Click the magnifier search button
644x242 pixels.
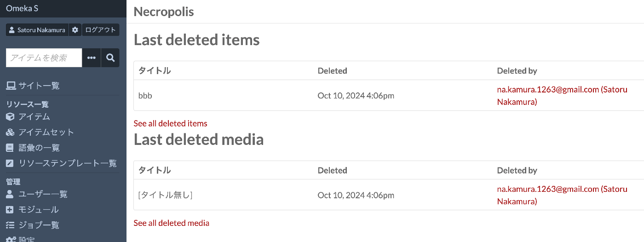click(110, 58)
